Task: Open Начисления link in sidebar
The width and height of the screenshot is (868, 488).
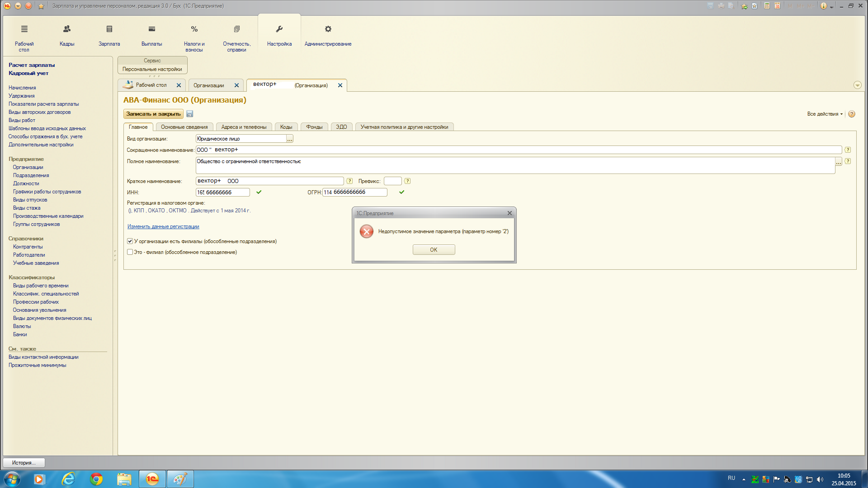Action: [22, 88]
